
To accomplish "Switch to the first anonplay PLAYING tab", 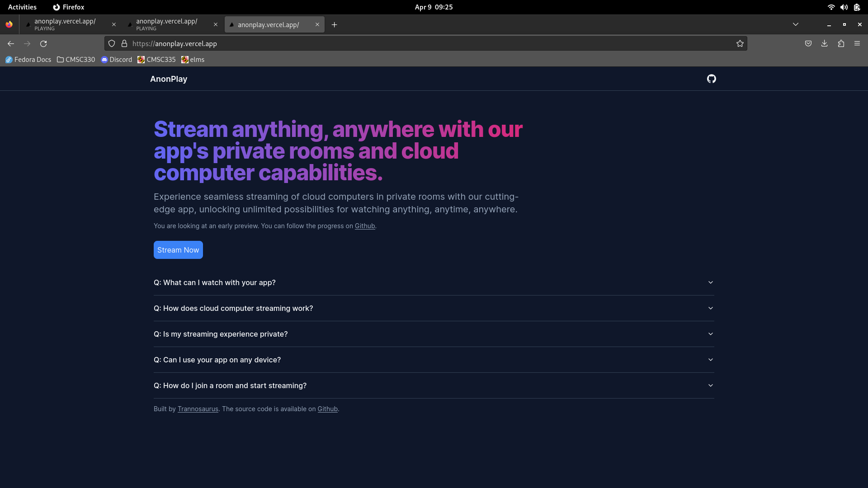I will (x=66, y=24).
